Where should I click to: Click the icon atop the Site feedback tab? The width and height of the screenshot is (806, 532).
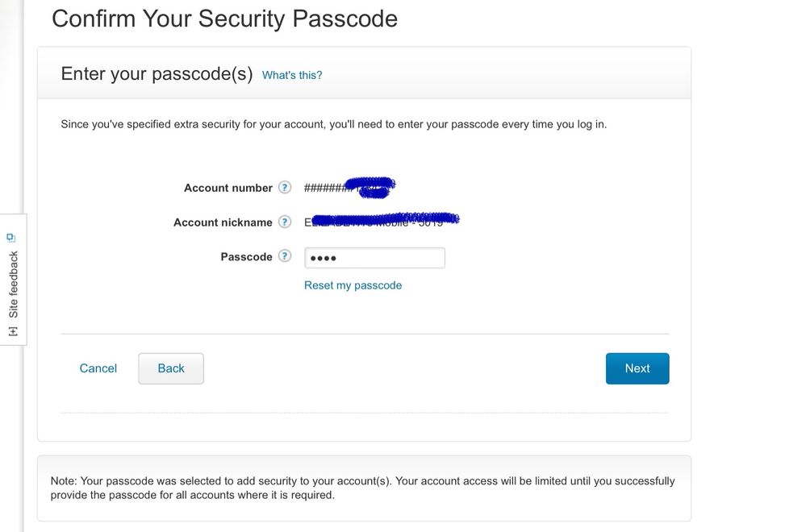(x=12, y=239)
